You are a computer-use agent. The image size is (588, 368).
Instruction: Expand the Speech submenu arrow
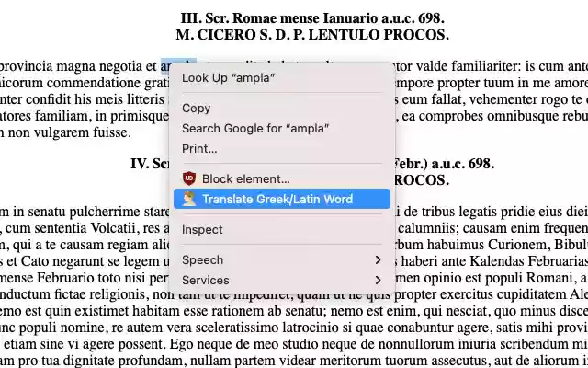(378, 259)
